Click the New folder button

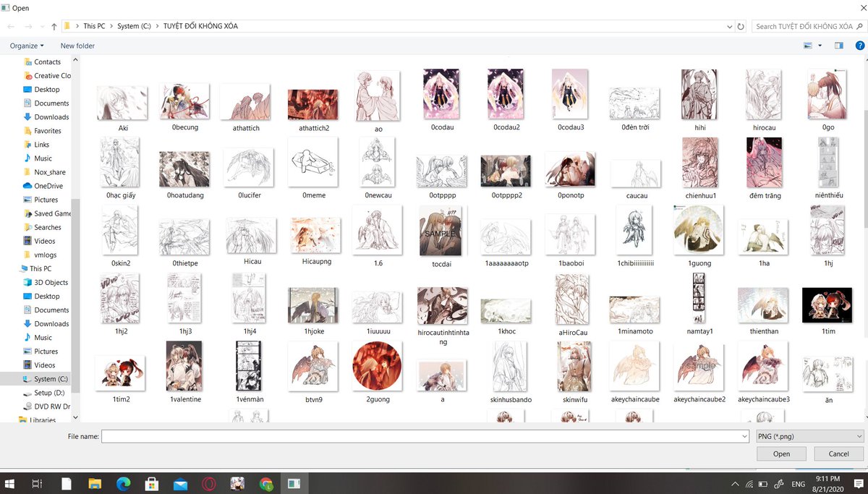[x=77, y=46]
